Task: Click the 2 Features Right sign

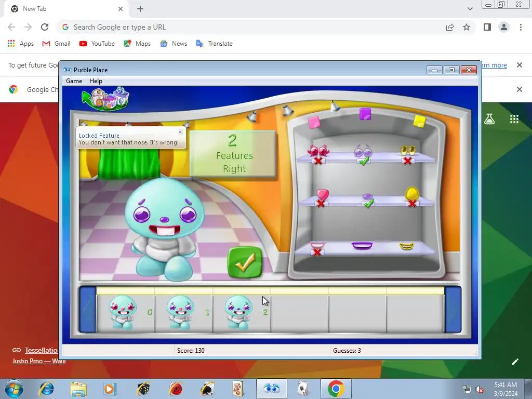Action: click(x=233, y=153)
